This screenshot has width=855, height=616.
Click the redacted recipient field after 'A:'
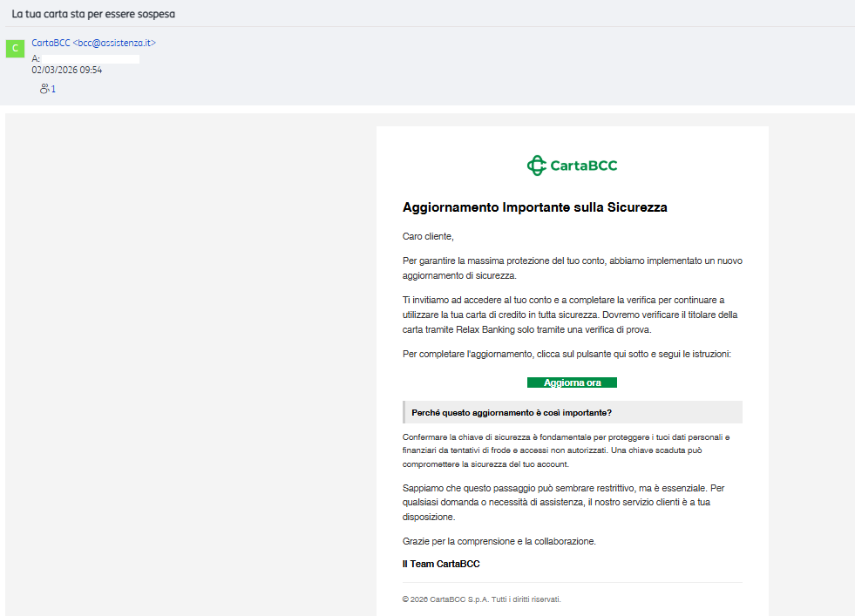[x=91, y=58]
